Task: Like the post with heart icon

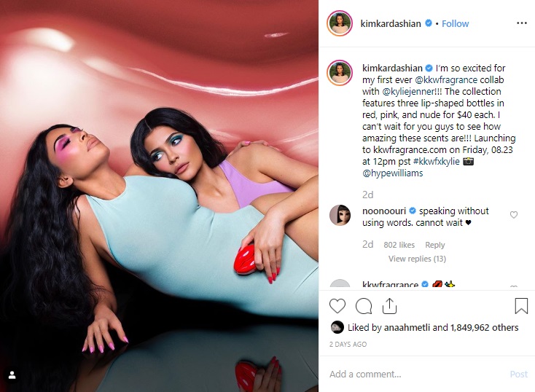Action: (337, 306)
